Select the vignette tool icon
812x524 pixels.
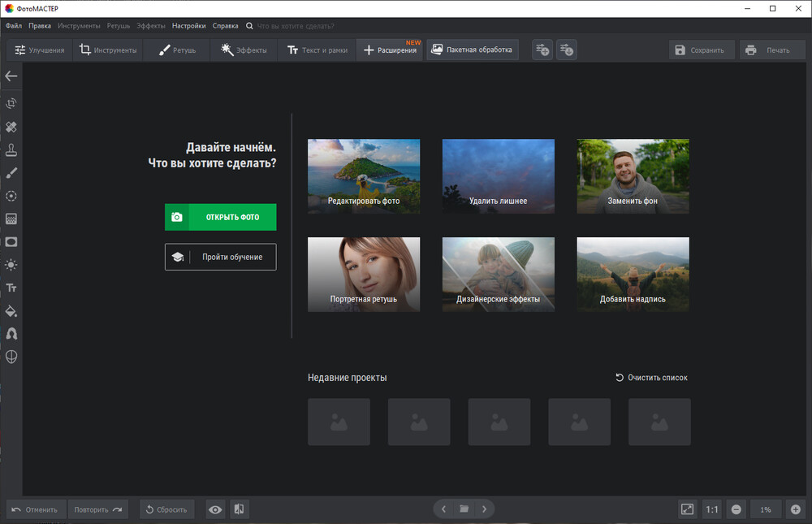(x=11, y=242)
